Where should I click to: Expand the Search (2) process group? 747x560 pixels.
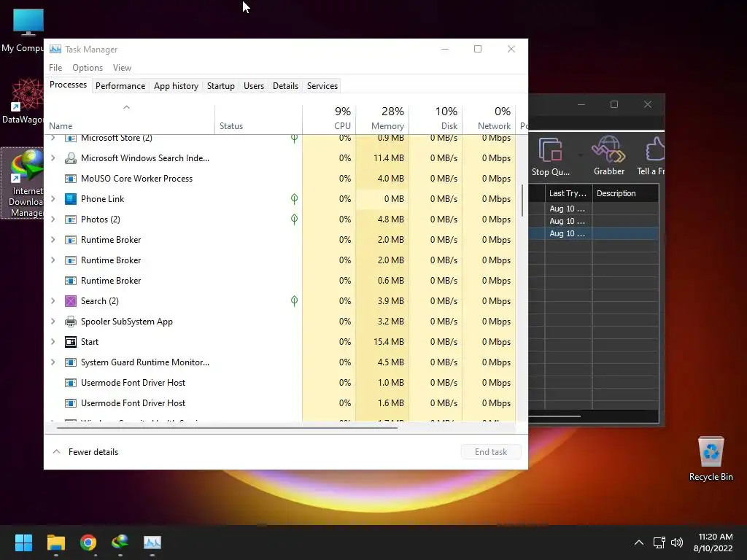click(53, 301)
